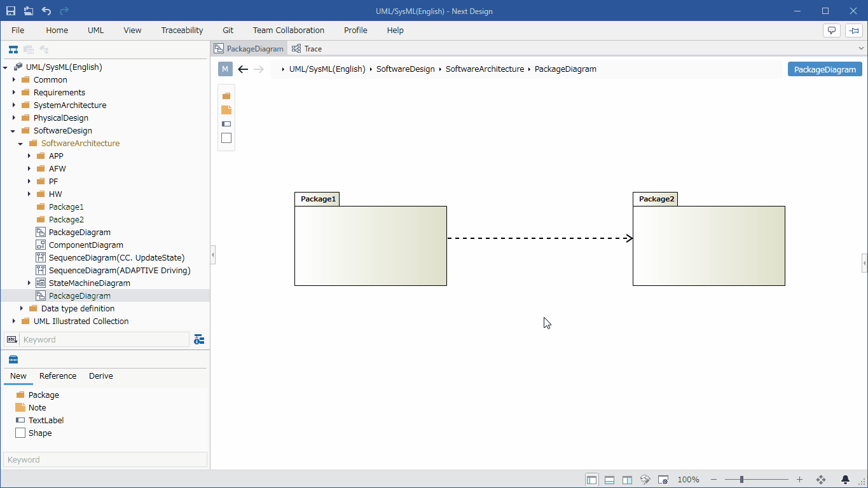
Task: Click SoftwareArchitecture in the breadcrumb path
Action: [485, 69]
